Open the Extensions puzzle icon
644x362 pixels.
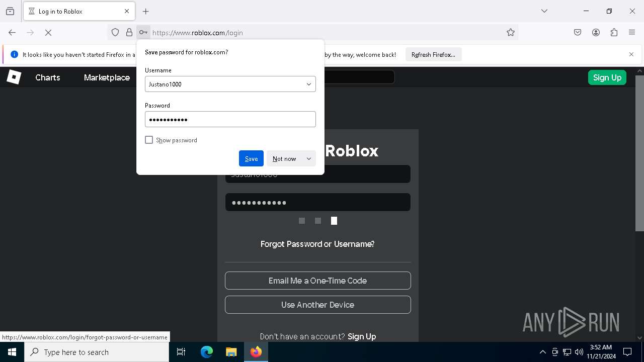[614, 32]
